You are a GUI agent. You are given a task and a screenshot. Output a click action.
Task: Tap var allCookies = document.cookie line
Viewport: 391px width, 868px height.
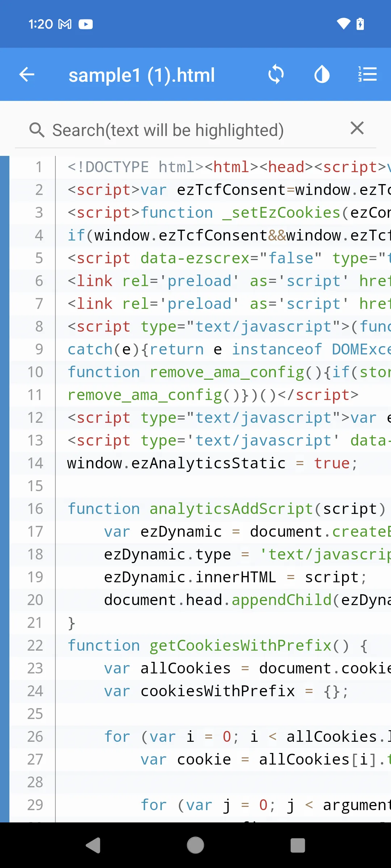point(247,668)
